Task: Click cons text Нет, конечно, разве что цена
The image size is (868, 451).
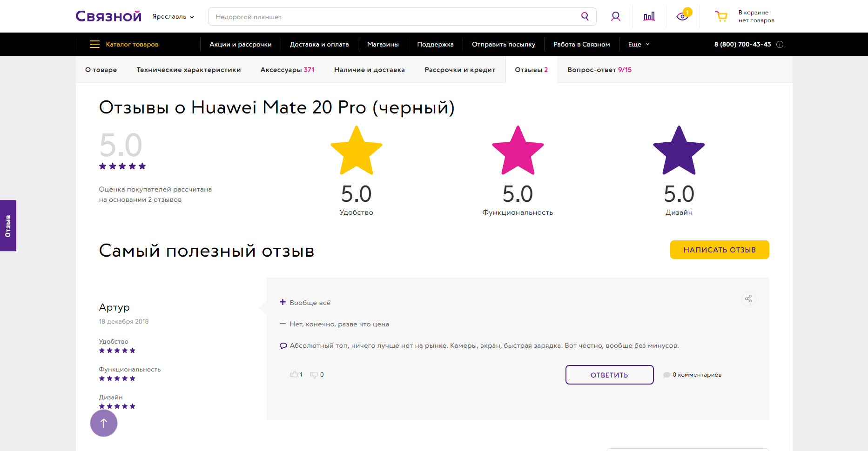Action: pos(339,324)
